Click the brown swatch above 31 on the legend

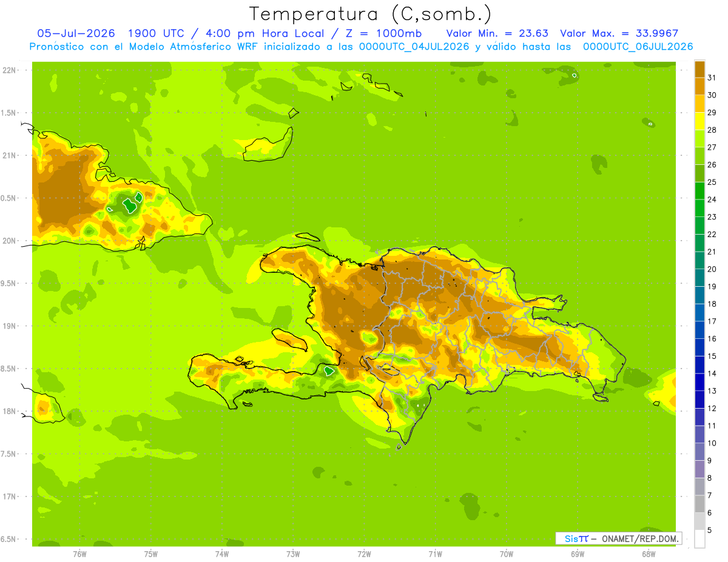click(x=699, y=69)
